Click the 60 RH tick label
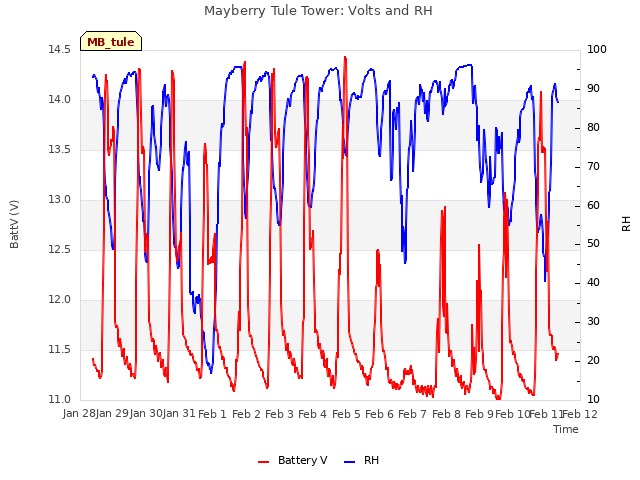The width and height of the screenshot is (640, 480). [x=593, y=205]
